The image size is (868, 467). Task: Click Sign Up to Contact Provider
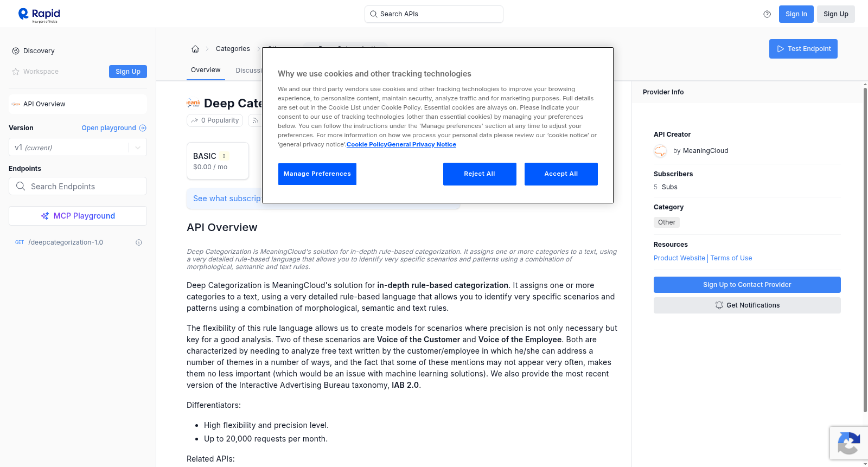tap(747, 285)
